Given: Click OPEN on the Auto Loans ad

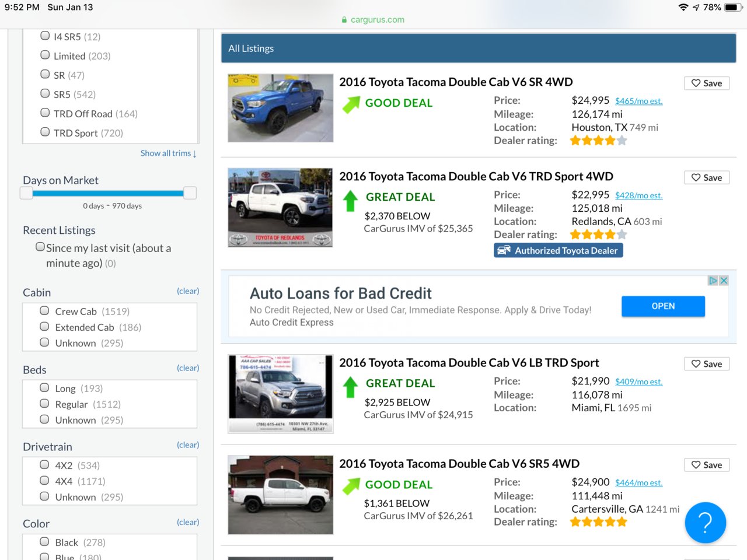Looking at the screenshot, I should click(663, 306).
